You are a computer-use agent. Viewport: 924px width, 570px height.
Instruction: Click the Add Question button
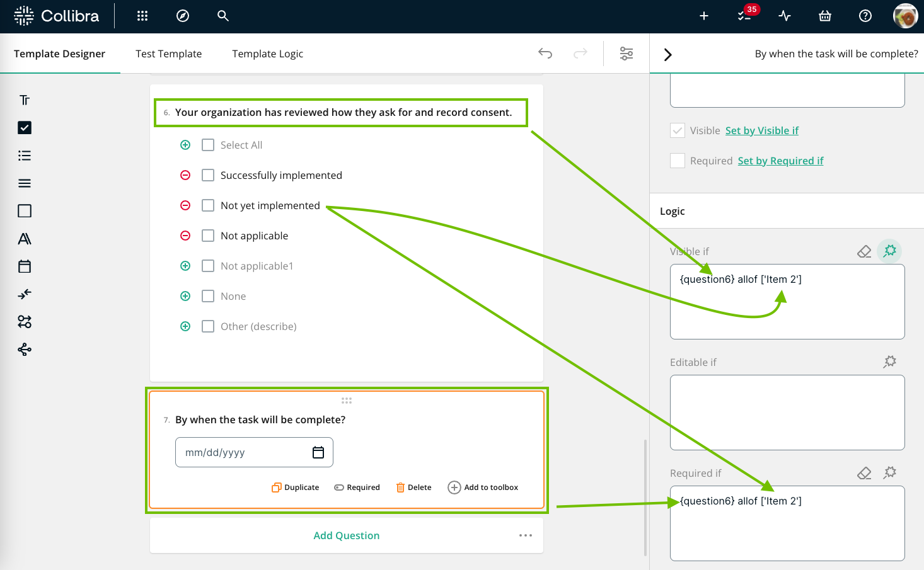(x=346, y=535)
